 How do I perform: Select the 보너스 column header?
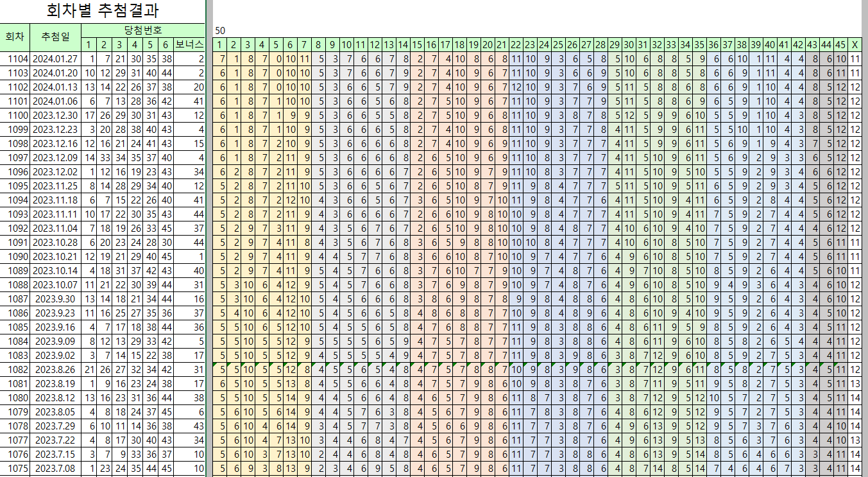point(189,44)
